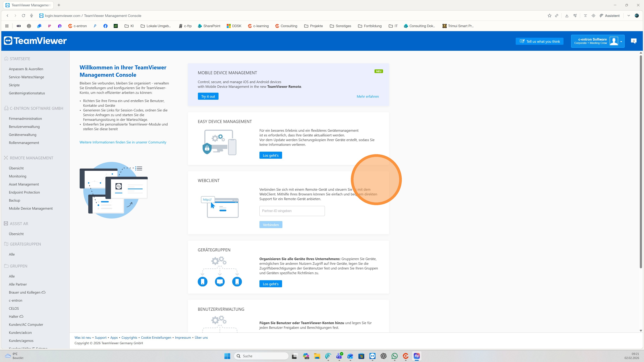644x362 pixels.
Task: Open Endpoint Protection in sidebar
Action: [24, 192]
